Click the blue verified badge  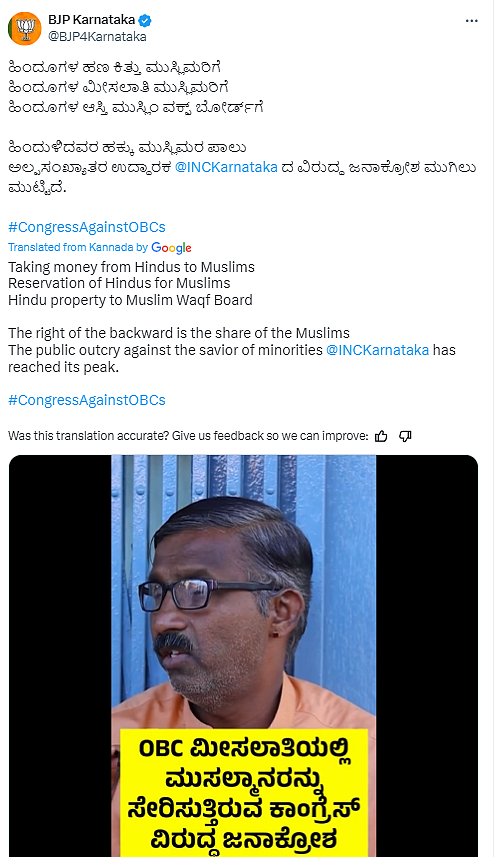point(145,21)
